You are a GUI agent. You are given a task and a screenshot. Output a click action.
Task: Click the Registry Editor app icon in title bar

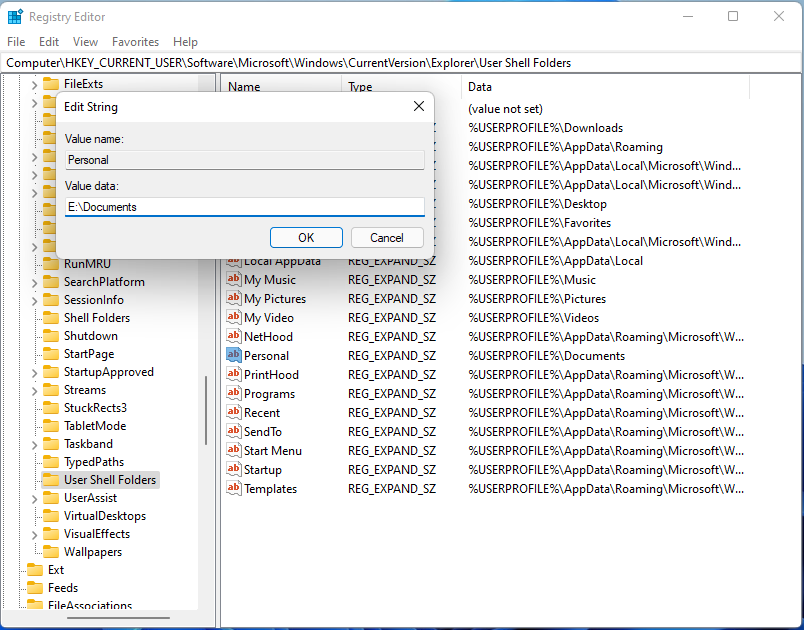click(x=15, y=17)
